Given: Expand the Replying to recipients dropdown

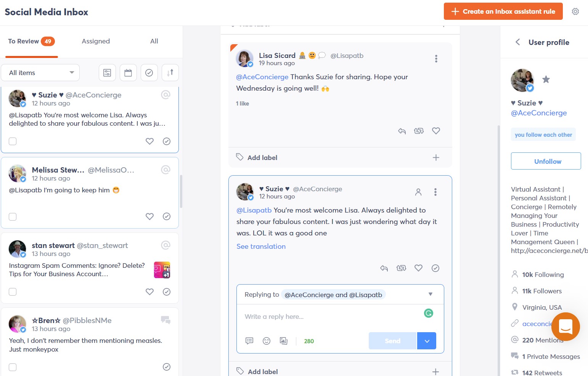Looking at the screenshot, I should [x=430, y=294].
